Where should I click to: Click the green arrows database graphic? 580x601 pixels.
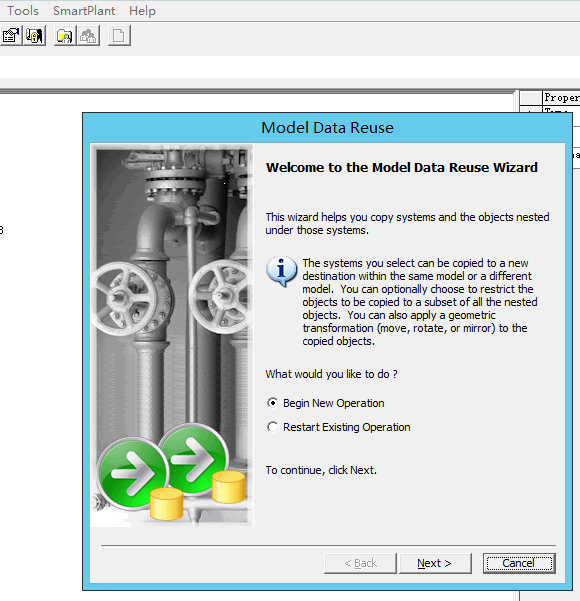(x=171, y=472)
